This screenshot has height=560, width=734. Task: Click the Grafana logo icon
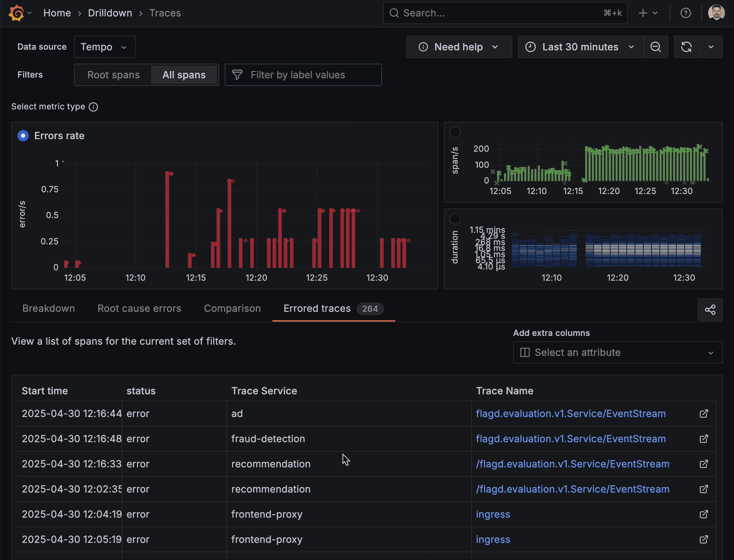[16, 13]
